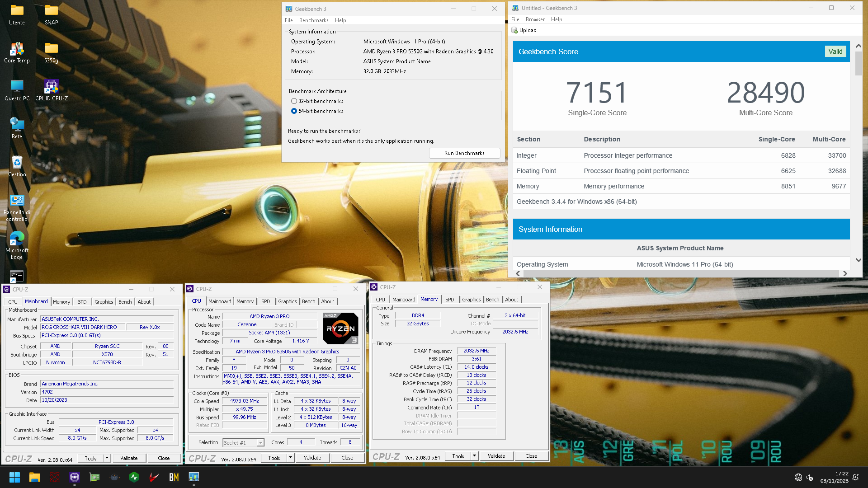The width and height of the screenshot is (868, 488).
Task: Expand Tools arrow in Mainboard CPU-Z window
Action: [x=107, y=458]
